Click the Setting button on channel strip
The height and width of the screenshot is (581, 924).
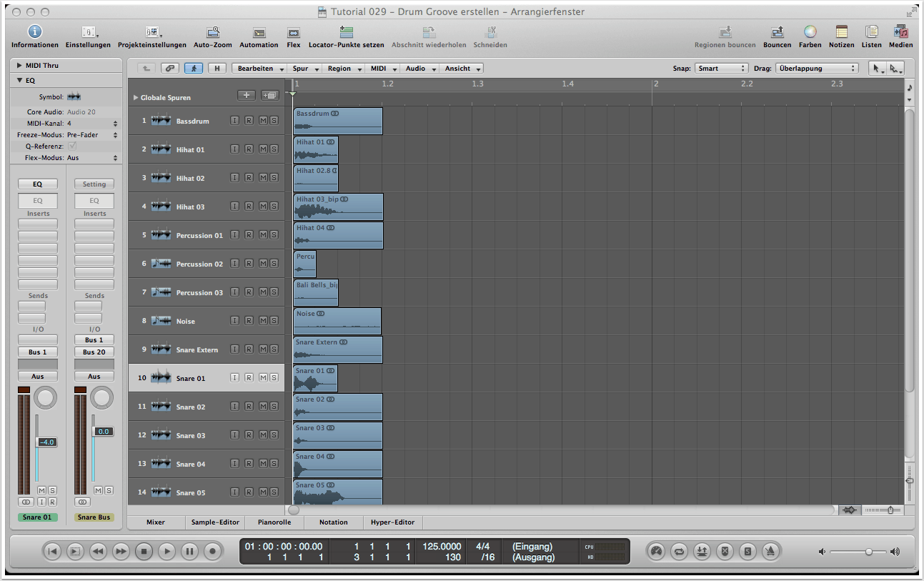point(94,184)
